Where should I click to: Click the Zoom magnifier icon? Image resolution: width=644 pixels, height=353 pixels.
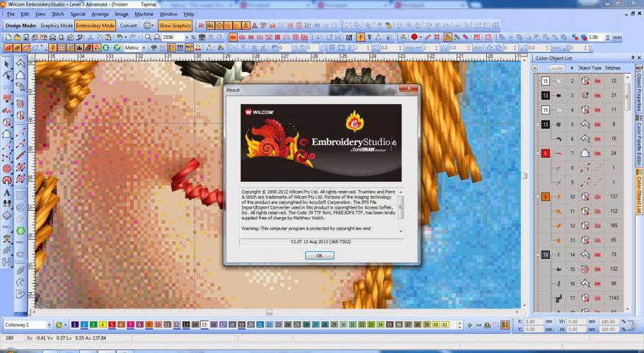click(x=148, y=37)
